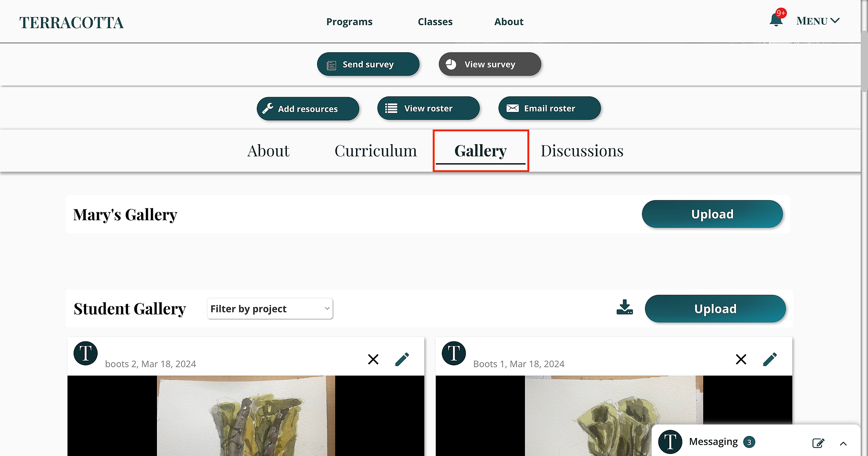Switch to the Discussions tab
The image size is (868, 456).
click(582, 151)
